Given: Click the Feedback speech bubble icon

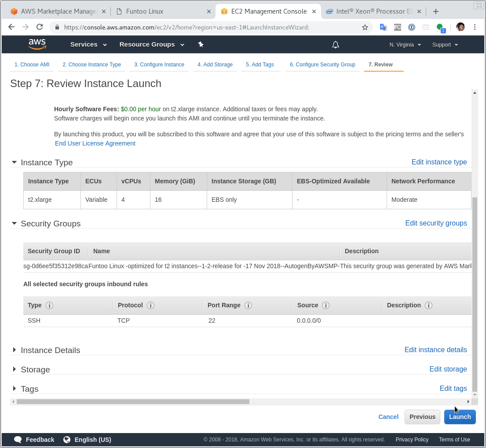Looking at the screenshot, I should click(18, 439).
